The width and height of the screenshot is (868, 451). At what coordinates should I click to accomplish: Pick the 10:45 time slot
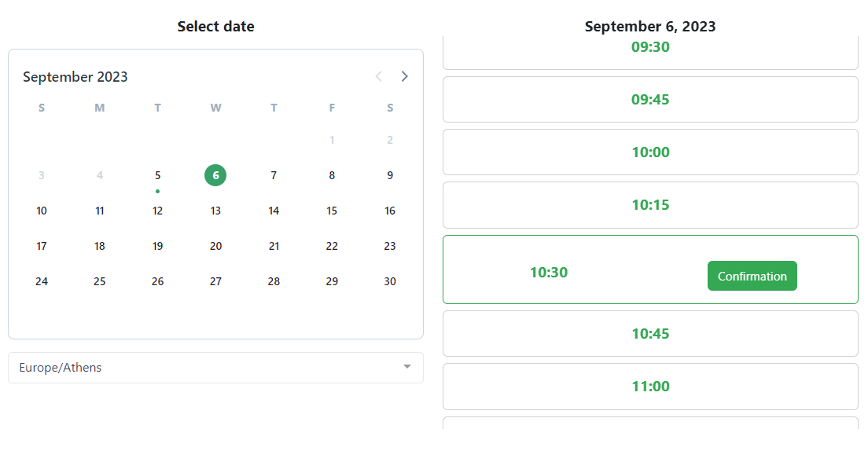[650, 334]
